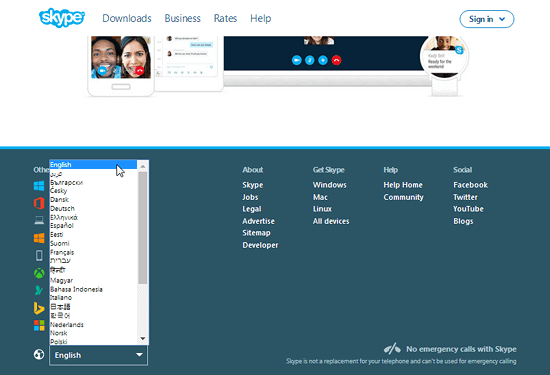Open the Twitter social link

[465, 197]
